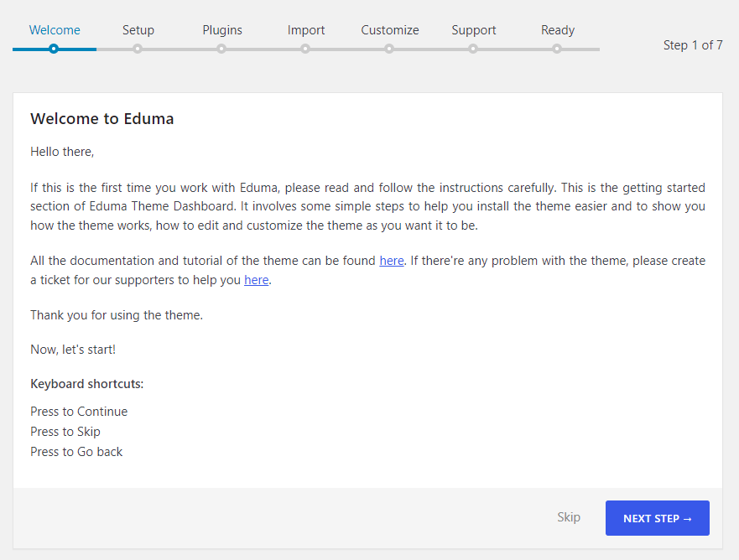Switch to the Setup step label
739x560 pixels.
pos(138,30)
